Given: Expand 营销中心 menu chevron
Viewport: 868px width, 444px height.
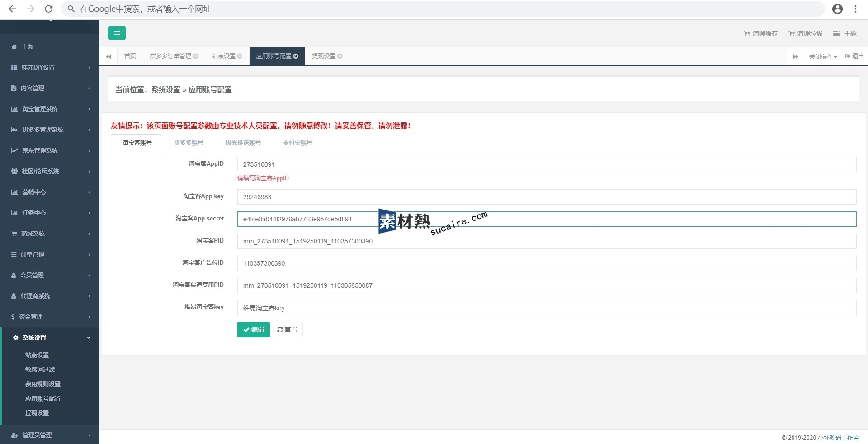Looking at the screenshot, I should [90, 192].
